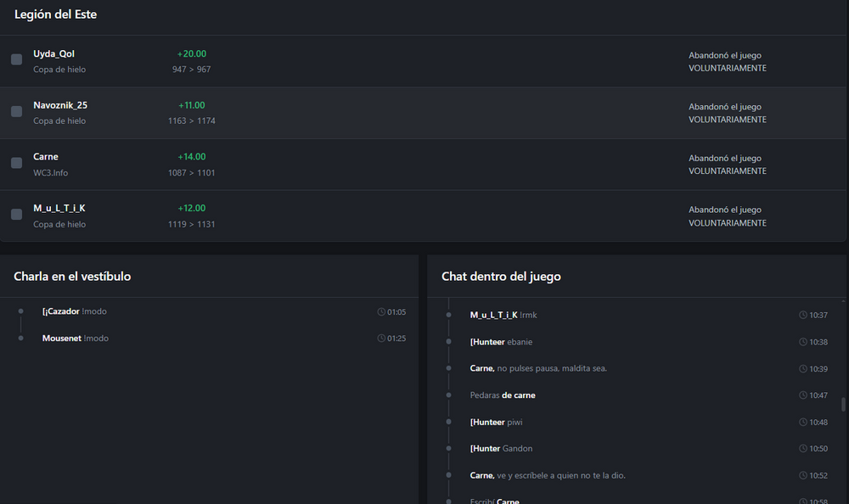The image size is (849, 504).
Task: Click the clock icon next to 01:25
Action: [381, 339]
